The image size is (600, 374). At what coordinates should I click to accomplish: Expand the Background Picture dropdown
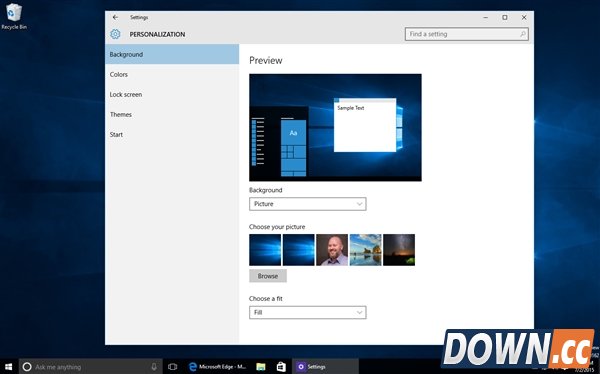tap(308, 204)
